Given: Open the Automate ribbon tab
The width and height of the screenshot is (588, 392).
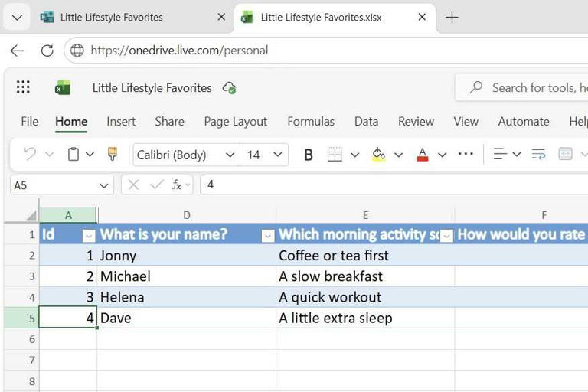Looking at the screenshot, I should click(524, 122).
